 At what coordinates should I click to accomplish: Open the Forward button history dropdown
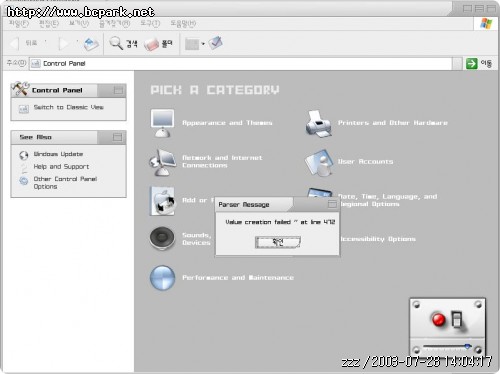click(x=77, y=42)
